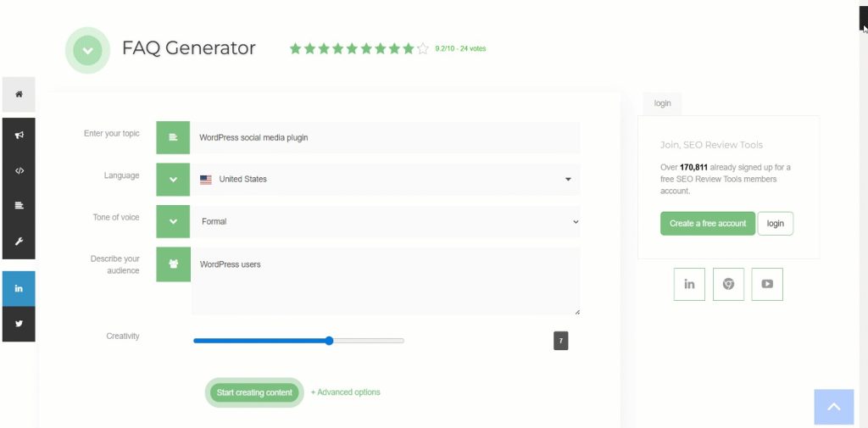Open the wrench tools sidebar icon
Image resolution: width=868 pixels, height=428 pixels.
click(19, 242)
